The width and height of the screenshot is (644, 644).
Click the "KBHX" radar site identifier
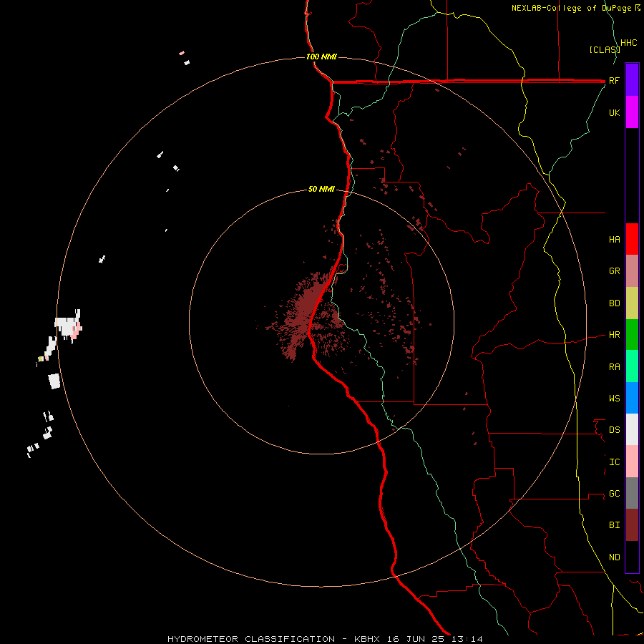coord(367,639)
